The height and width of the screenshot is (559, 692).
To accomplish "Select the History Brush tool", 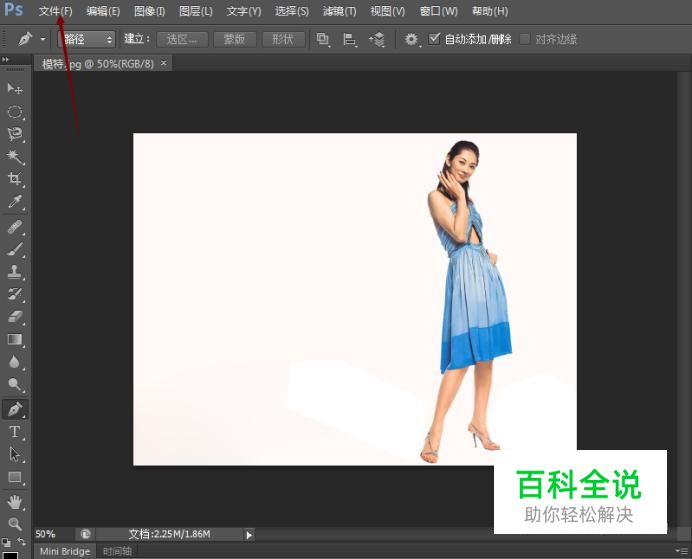I will click(15, 294).
